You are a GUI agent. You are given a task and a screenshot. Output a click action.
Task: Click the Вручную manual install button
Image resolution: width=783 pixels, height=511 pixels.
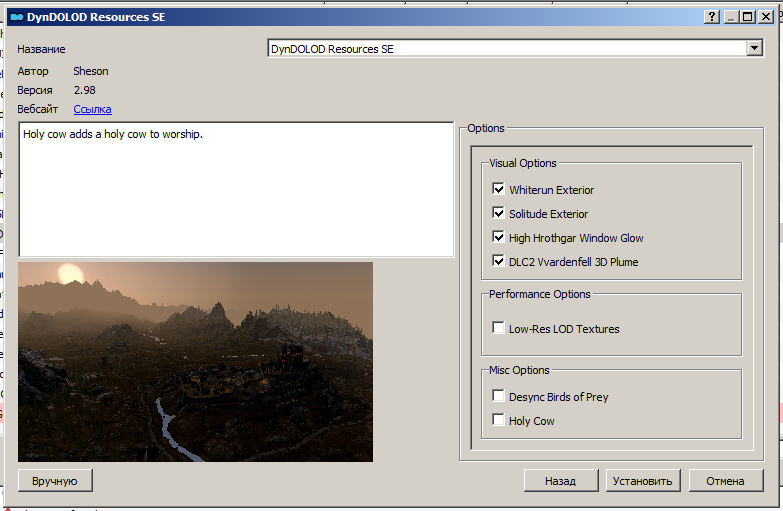[x=55, y=481]
